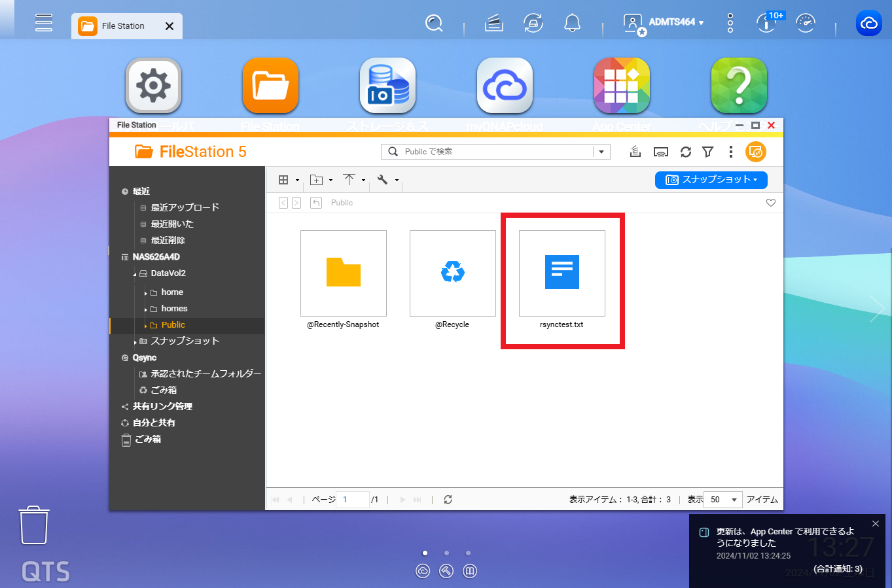Open the desktop trash can icon
The image size is (892, 588).
point(33,525)
